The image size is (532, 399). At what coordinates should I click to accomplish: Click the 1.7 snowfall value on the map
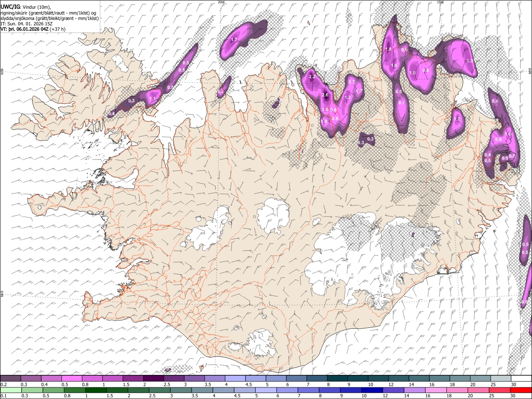234,40
